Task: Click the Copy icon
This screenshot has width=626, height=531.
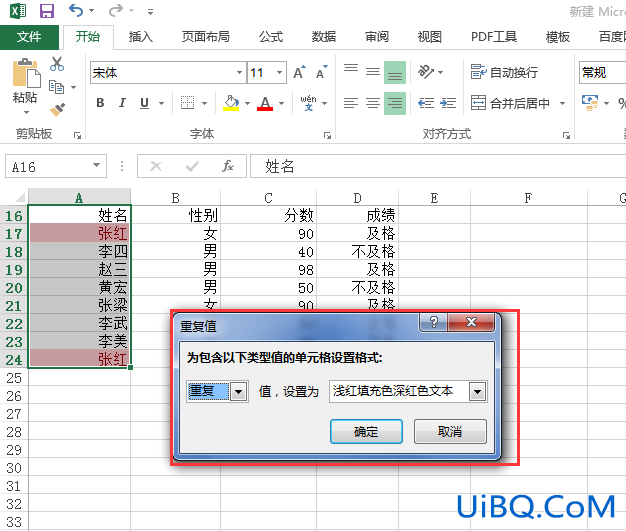Action: coord(57,87)
